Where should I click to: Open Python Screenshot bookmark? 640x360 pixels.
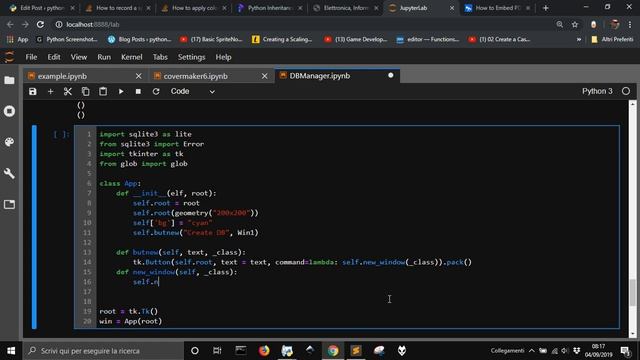[67, 40]
